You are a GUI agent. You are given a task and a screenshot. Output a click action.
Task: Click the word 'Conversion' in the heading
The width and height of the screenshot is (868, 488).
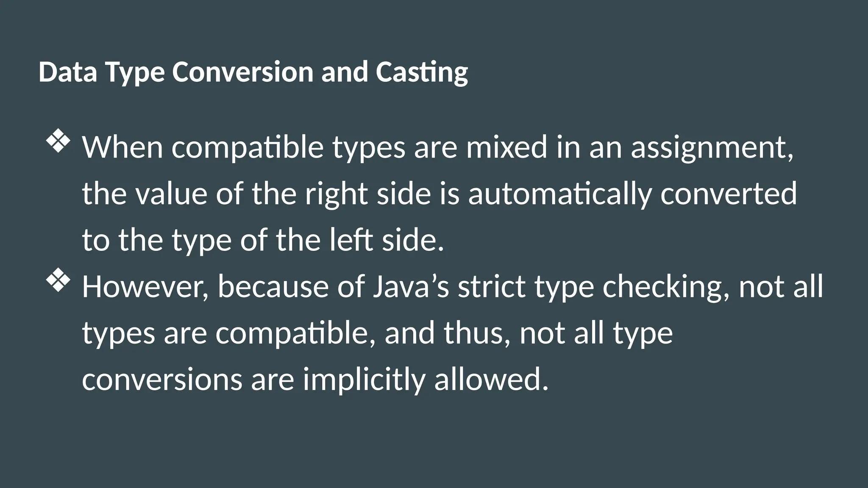pos(243,72)
